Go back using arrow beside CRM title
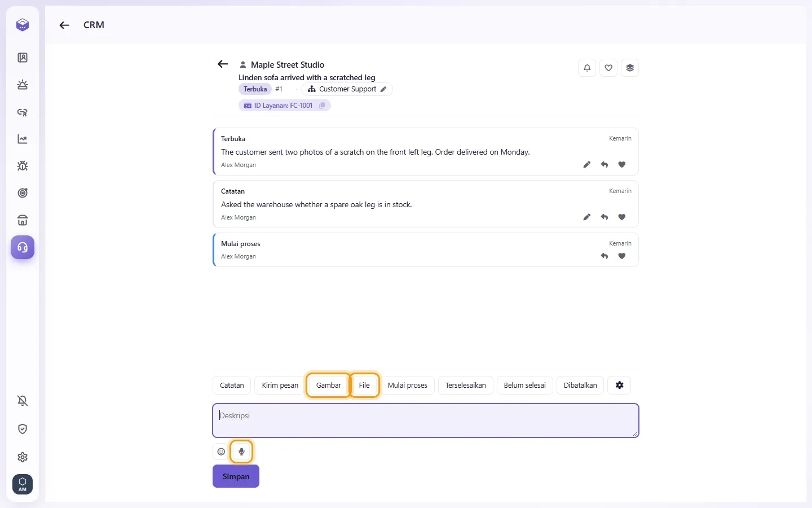The image size is (812, 508). [x=64, y=25]
